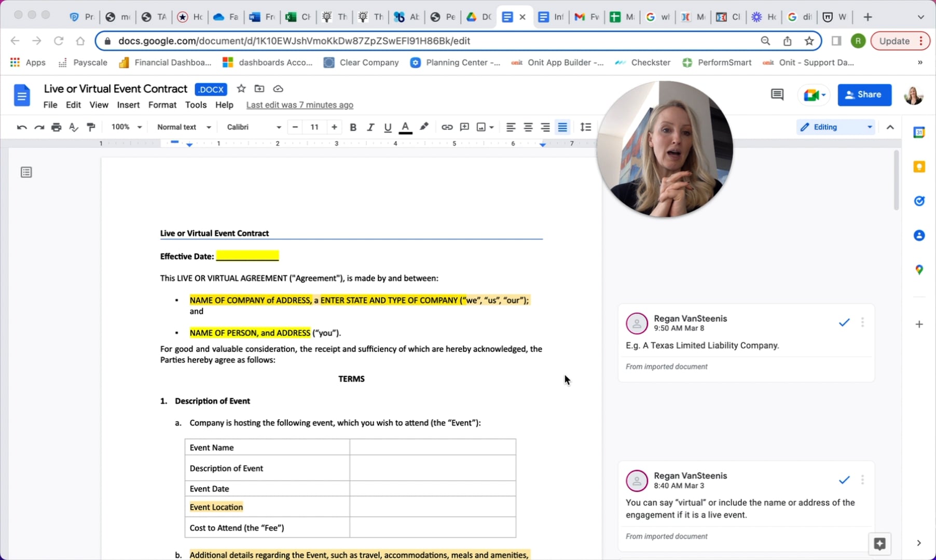The width and height of the screenshot is (936, 560).
Task: Click the Undo icon in toolbar
Action: coord(22,127)
